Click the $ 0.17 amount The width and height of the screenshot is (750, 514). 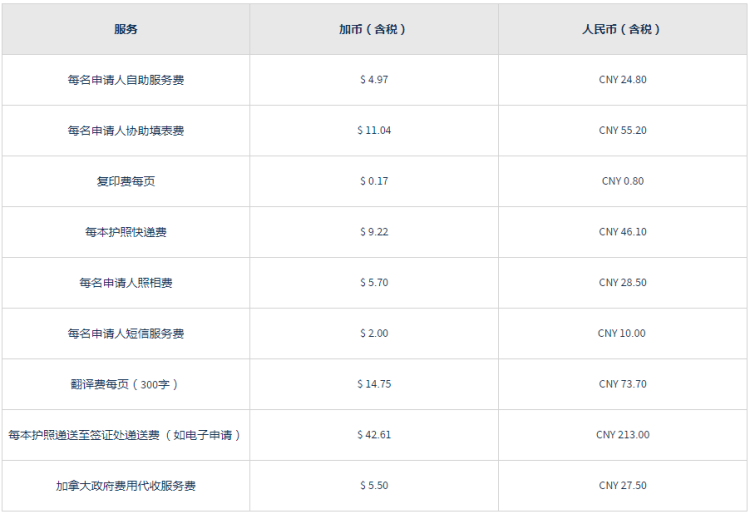(x=374, y=181)
